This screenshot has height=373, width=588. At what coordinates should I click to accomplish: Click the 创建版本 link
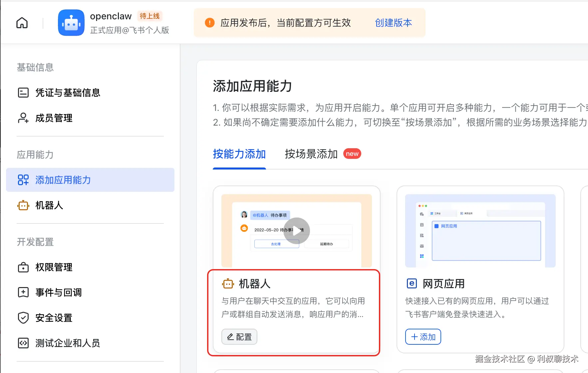coord(394,23)
